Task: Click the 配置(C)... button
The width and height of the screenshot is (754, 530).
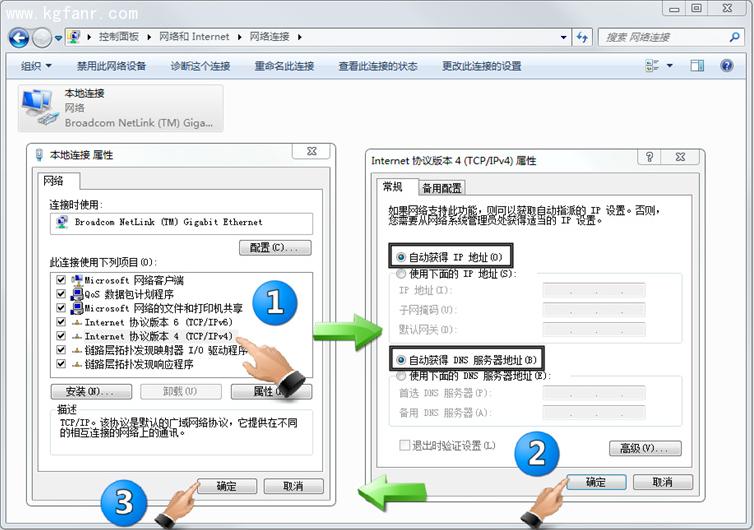Action: (x=275, y=247)
